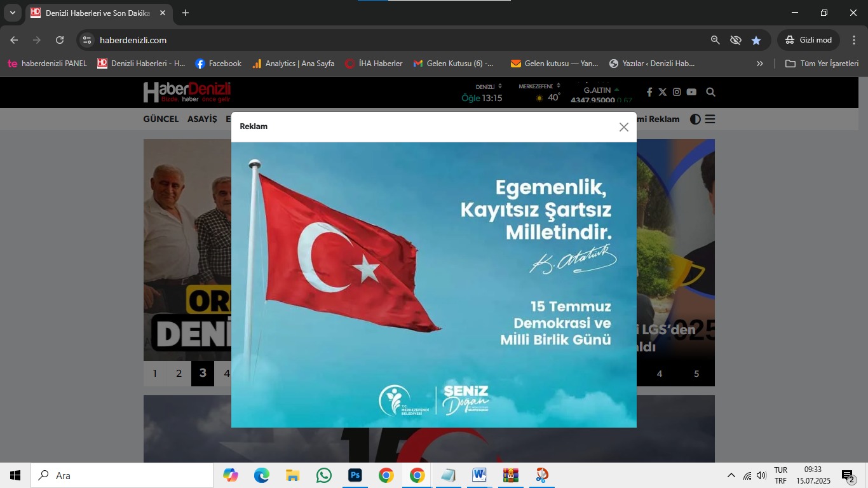Select slide 5 in the right news slider
Viewport: 868px width, 488px height.
coord(696,374)
